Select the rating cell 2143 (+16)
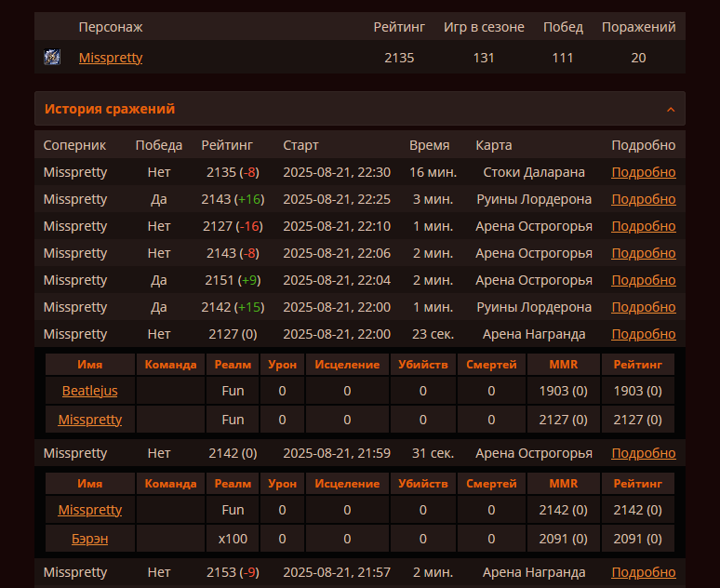 [233, 199]
